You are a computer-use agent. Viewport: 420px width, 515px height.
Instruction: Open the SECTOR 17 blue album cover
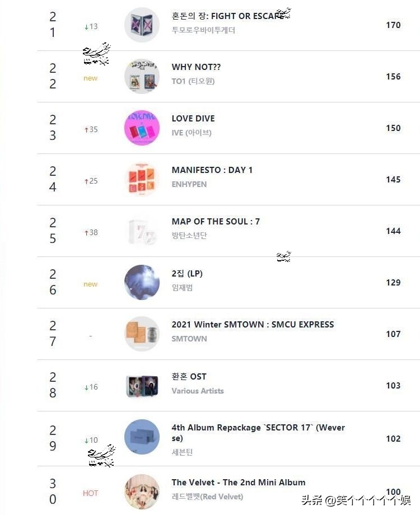(x=142, y=437)
